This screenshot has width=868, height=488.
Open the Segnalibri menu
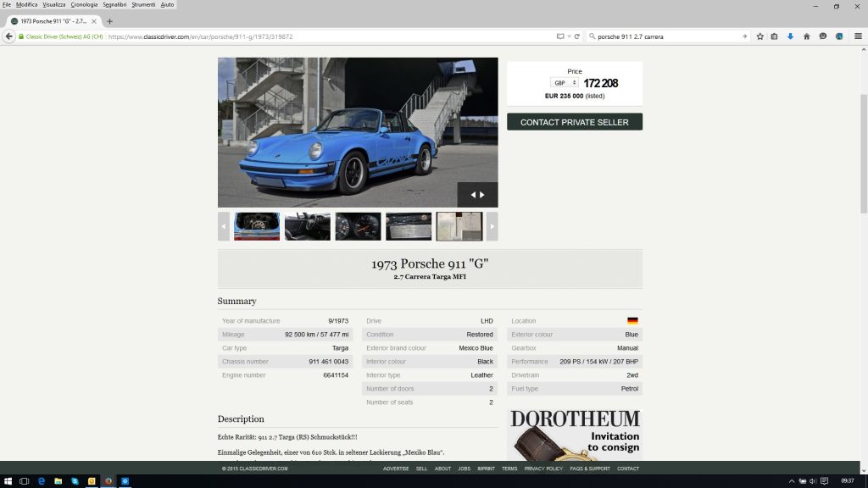114,4
